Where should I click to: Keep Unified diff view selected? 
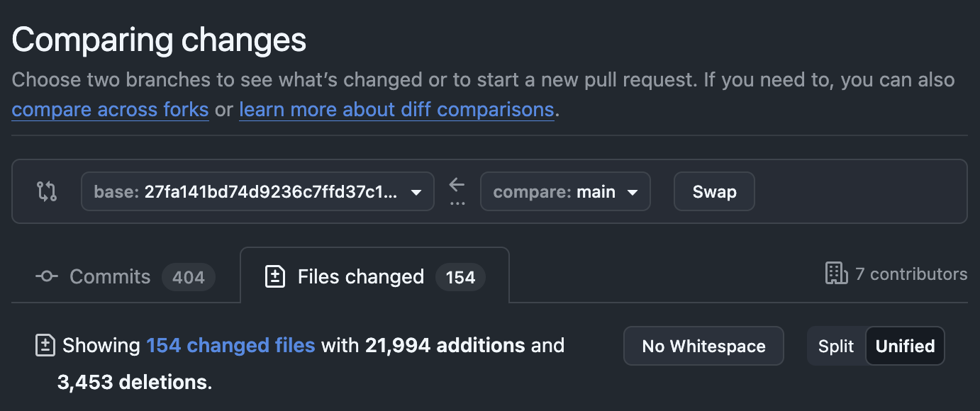coord(905,346)
